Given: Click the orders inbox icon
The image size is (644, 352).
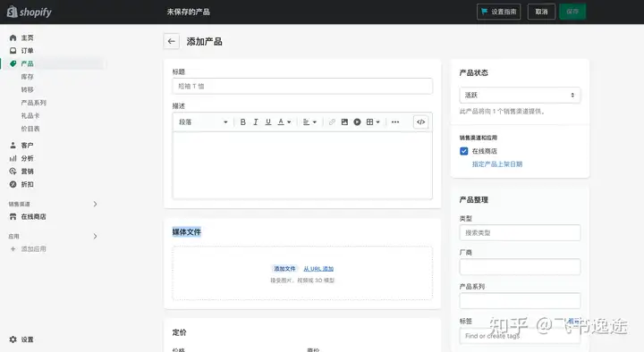Looking at the screenshot, I should pos(13,50).
